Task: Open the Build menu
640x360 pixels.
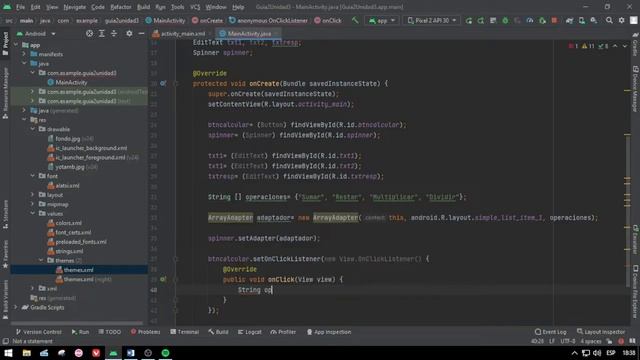Action: [143, 7]
